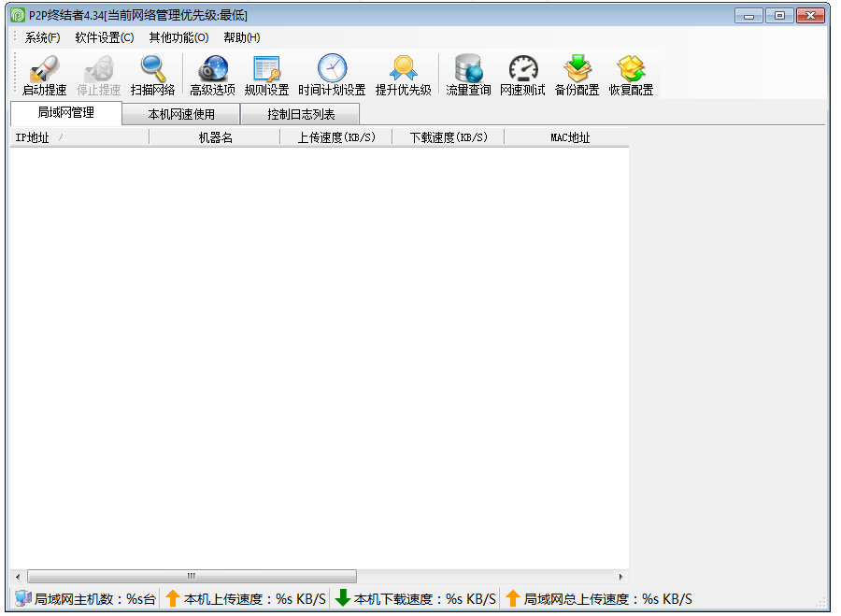
Task: Open the 系统(F) menu
Action: [42, 37]
